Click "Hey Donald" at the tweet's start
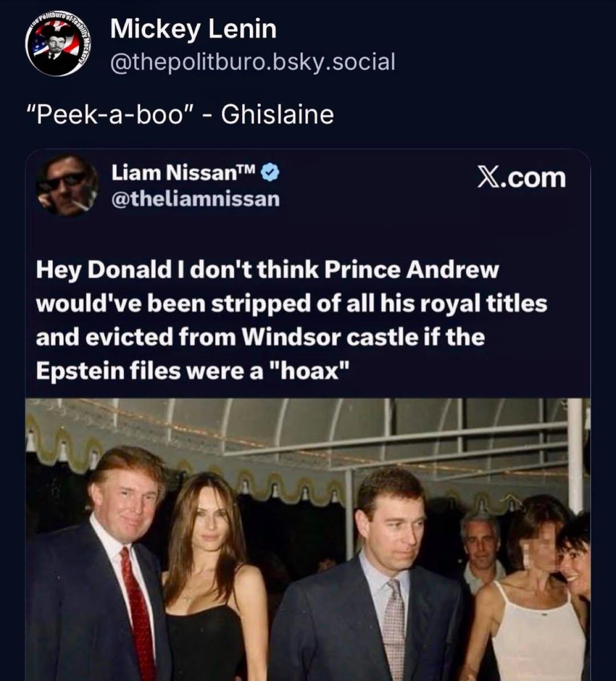Screen dimensions: 616x681 tap(95, 269)
